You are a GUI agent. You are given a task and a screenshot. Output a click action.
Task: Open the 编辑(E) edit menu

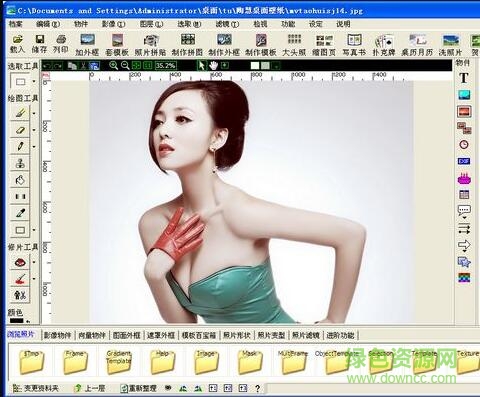click(48, 24)
